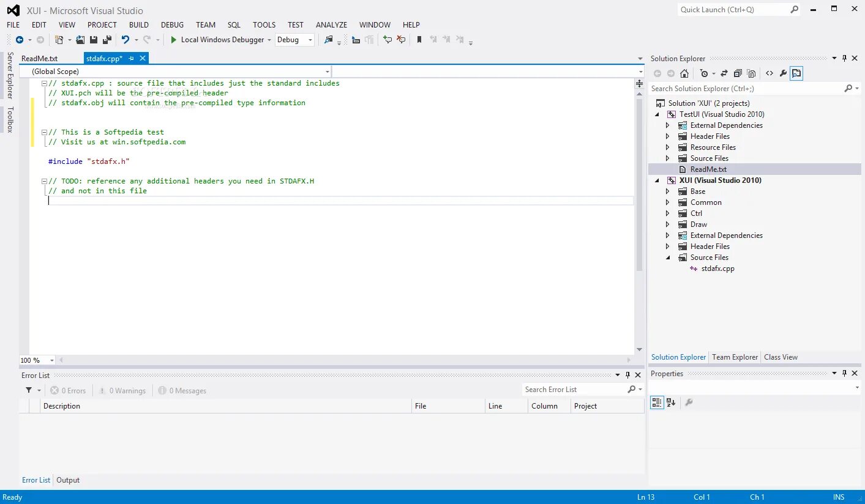
Task: Expand TestUI External Dependencies node
Action: coord(668,125)
